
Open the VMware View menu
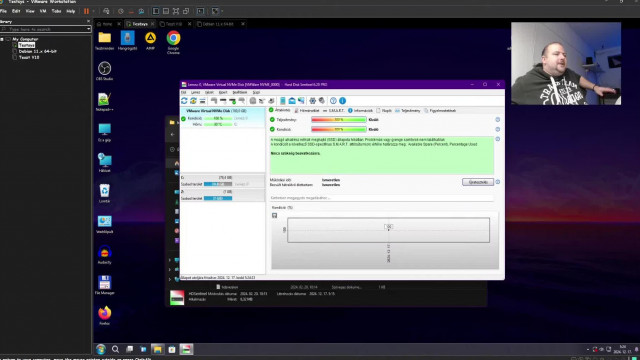tap(30, 11)
